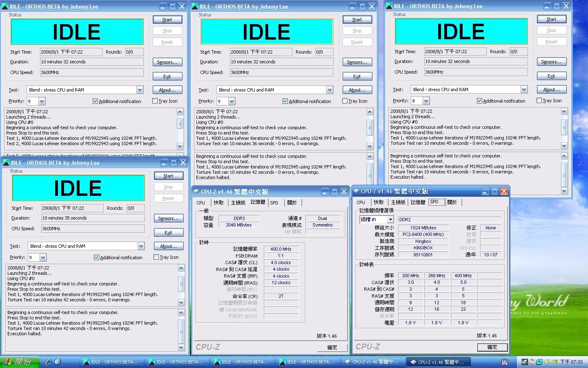This screenshot has height=368, width=588.
Task: Switch to 主機板 tab in CPU-Z SPD window
Action: [x=398, y=202]
